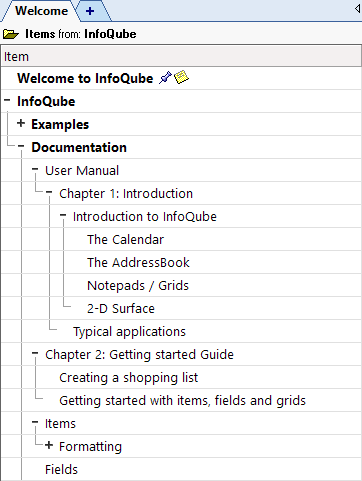Select the Items tree item
362x481 pixels.
(x=60, y=423)
